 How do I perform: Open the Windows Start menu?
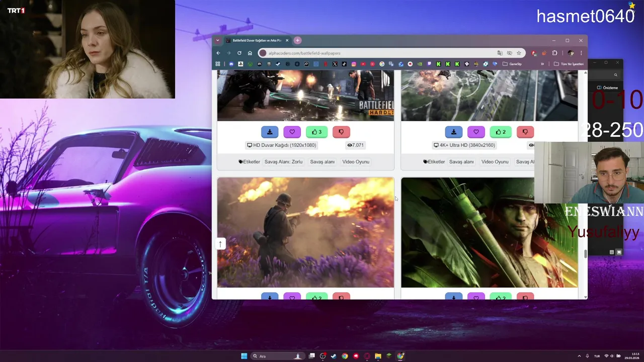[x=244, y=356]
